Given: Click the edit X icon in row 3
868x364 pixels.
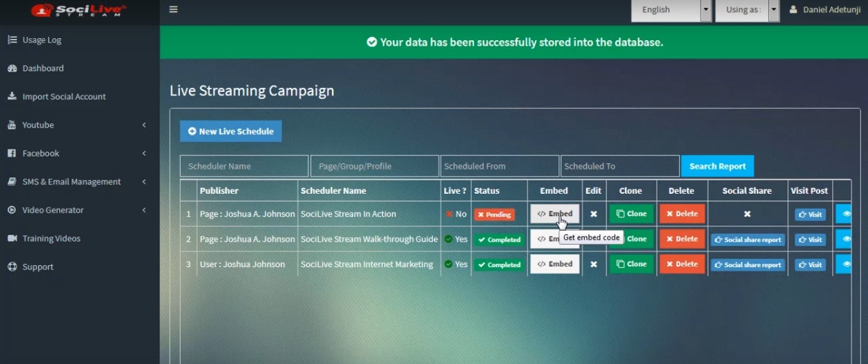Looking at the screenshot, I should click(594, 264).
